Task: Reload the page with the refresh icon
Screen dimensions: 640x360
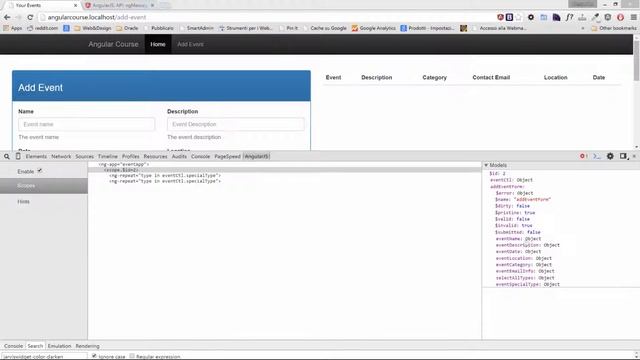Action: 30,17
